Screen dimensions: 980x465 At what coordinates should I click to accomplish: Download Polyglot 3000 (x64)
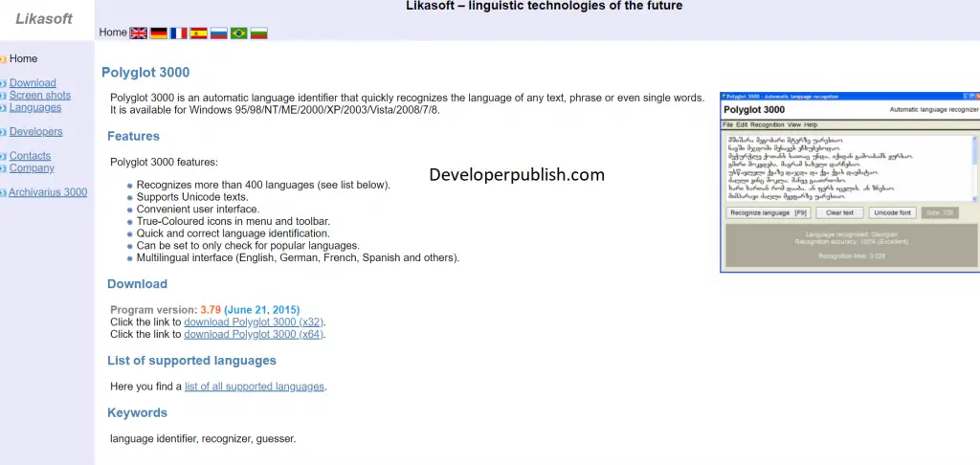tap(254, 334)
